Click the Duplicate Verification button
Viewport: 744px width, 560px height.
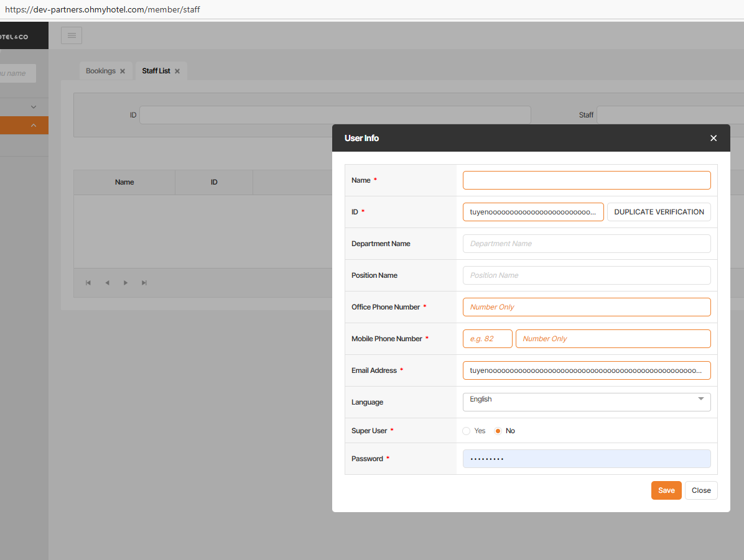coord(659,212)
